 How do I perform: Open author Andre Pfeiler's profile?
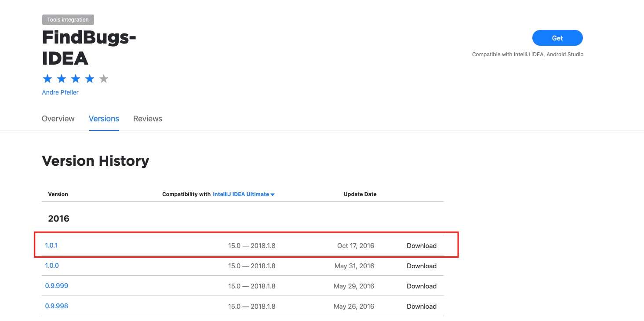pos(60,92)
